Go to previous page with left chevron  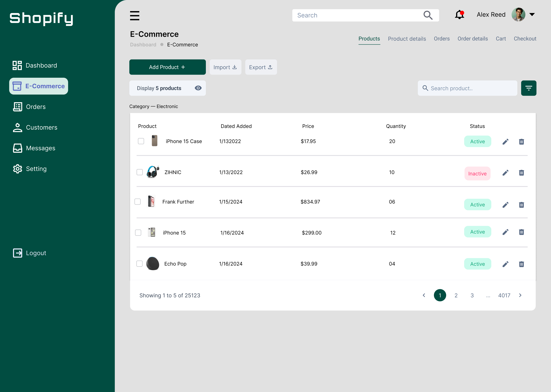coord(424,295)
